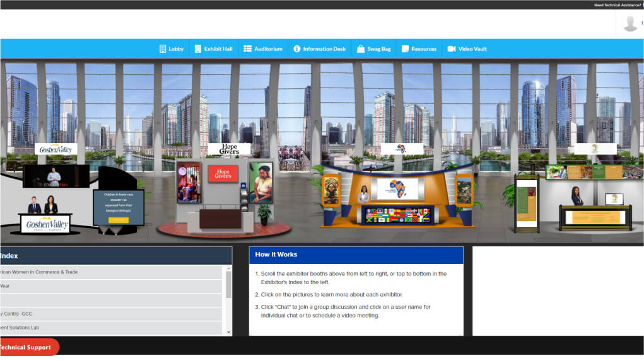Click the Lobby door icon
The height and width of the screenshot is (361, 644).
(163, 49)
